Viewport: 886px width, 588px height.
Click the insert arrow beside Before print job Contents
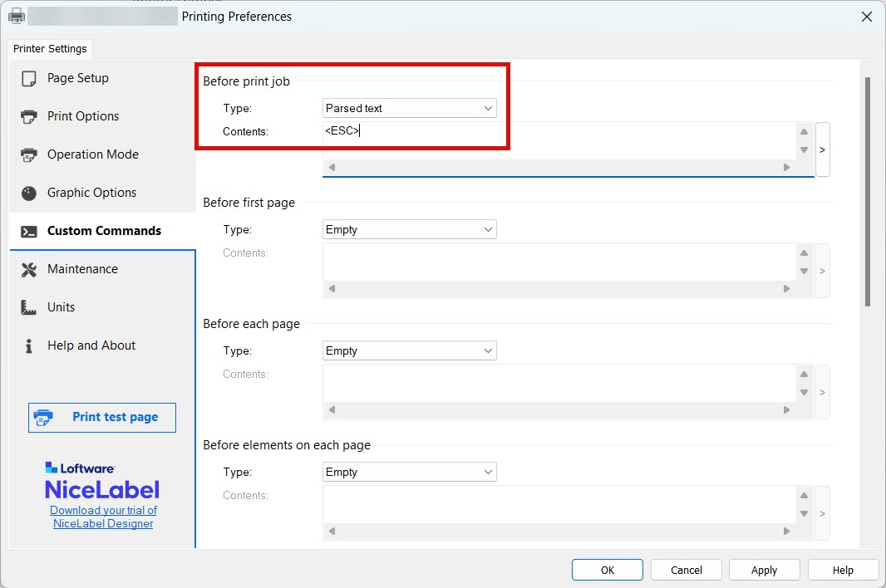click(823, 149)
